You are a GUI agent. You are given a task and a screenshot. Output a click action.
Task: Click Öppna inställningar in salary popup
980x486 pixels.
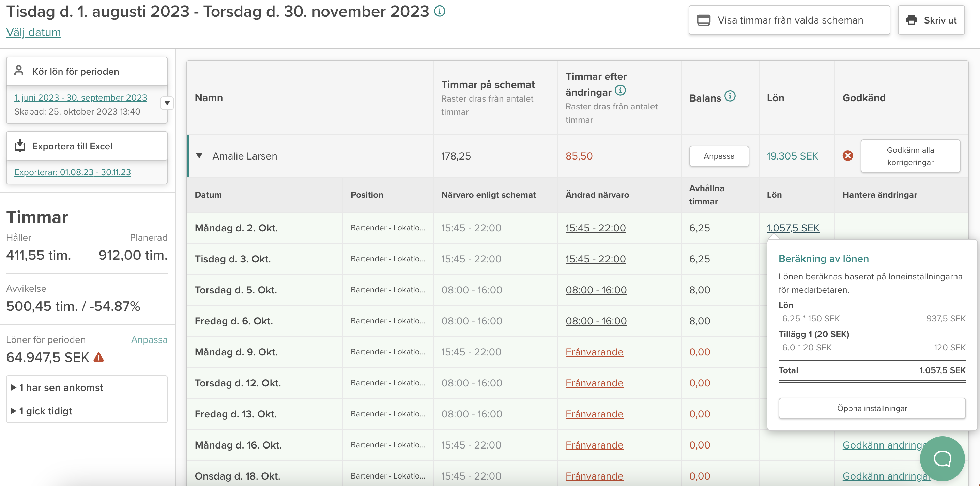[x=872, y=408]
